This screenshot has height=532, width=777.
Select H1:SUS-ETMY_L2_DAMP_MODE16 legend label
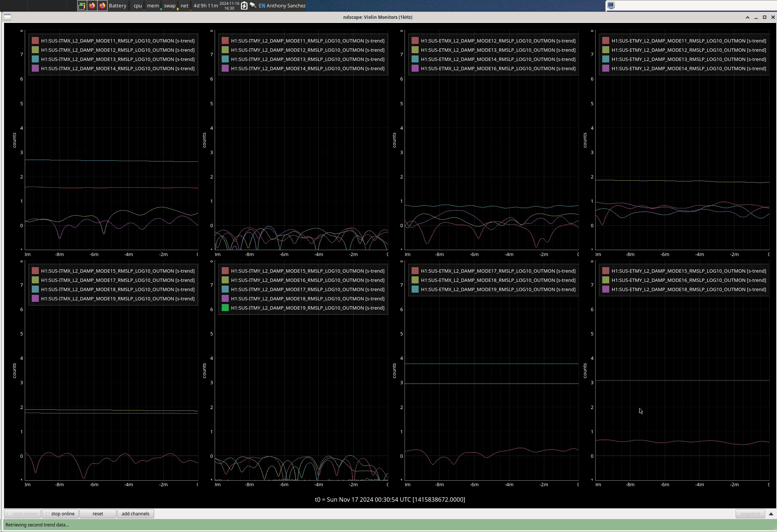pyautogui.click(x=689, y=280)
